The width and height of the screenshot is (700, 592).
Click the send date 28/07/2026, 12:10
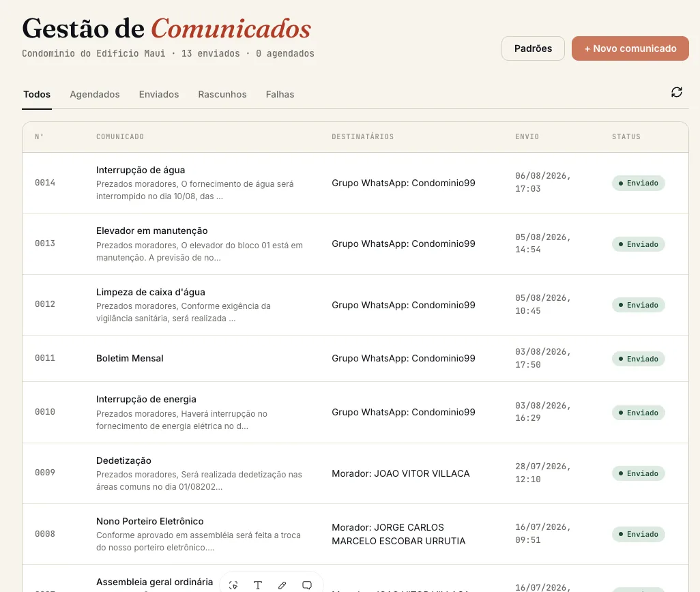543,473
